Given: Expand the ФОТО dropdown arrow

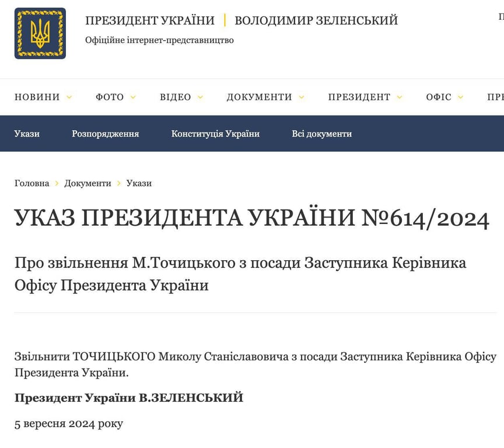Looking at the screenshot, I should pos(135,97).
